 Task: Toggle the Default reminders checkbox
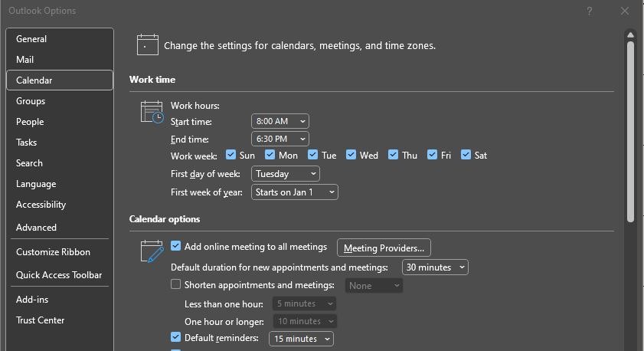[175, 337]
